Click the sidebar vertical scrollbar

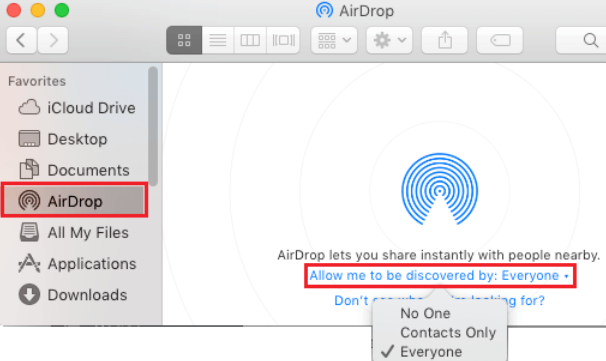tap(153, 126)
